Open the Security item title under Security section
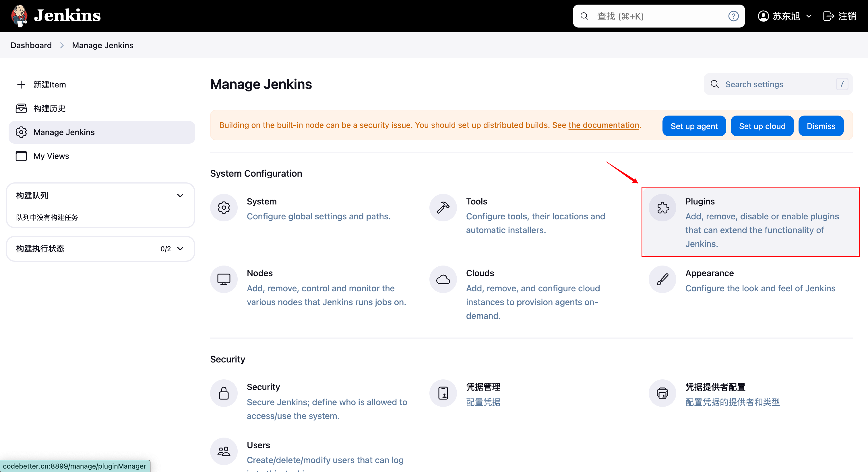The image size is (868, 472). [x=263, y=387]
